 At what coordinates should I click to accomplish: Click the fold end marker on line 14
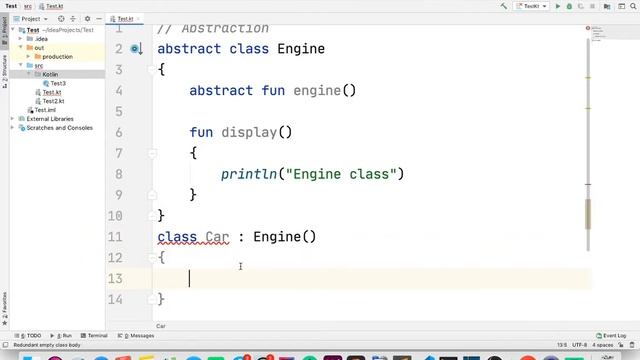click(152, 300)
